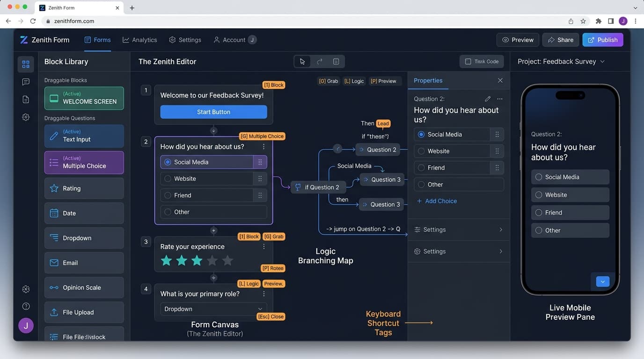Click the Start Button on welcome screen
Screen dimensions: 644x359
click(x=213, y=112)
